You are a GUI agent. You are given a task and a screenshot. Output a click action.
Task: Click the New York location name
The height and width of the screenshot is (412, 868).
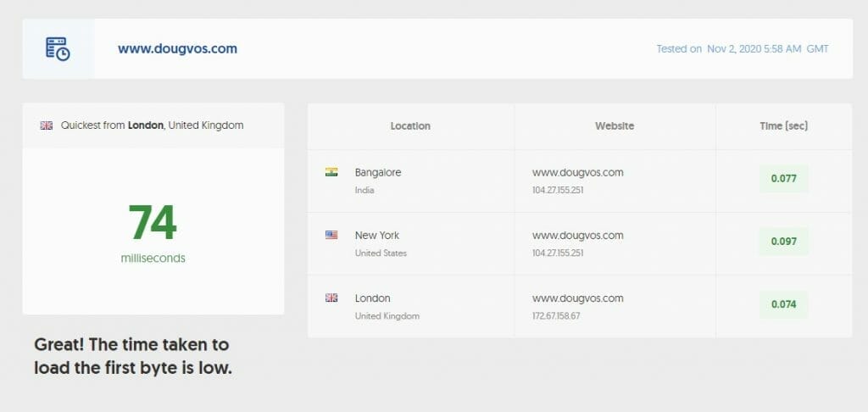(x=377, y=236)
